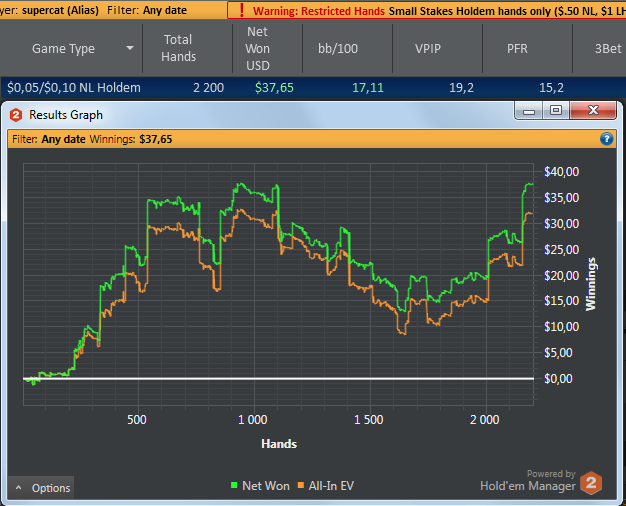Close the Results Graph window
626x506 pixels.
click(x=593, y=111)
